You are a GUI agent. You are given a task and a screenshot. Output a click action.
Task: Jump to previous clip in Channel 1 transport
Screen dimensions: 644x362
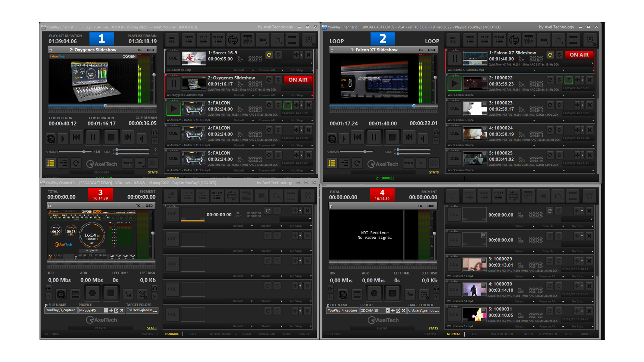point(76,137)
